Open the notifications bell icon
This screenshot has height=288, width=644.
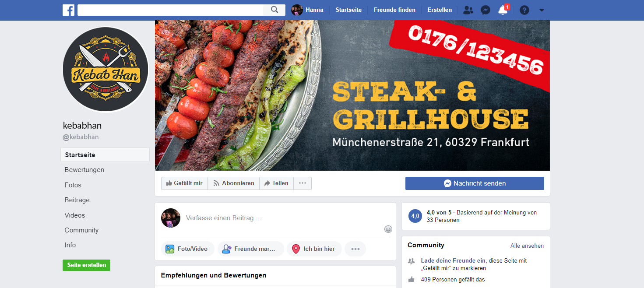[x=503, y=10]
